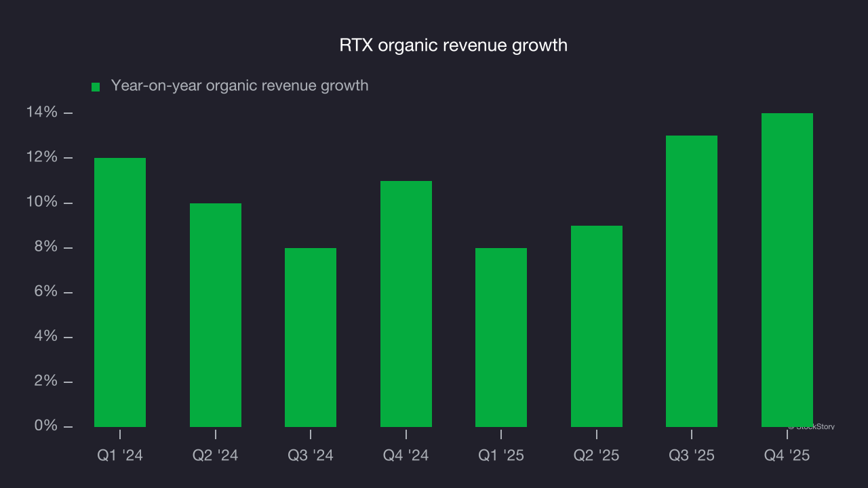This screenshot has width=868, height=488.
Task: Choose the Q4 '25 bar
Action: (787, 270)
